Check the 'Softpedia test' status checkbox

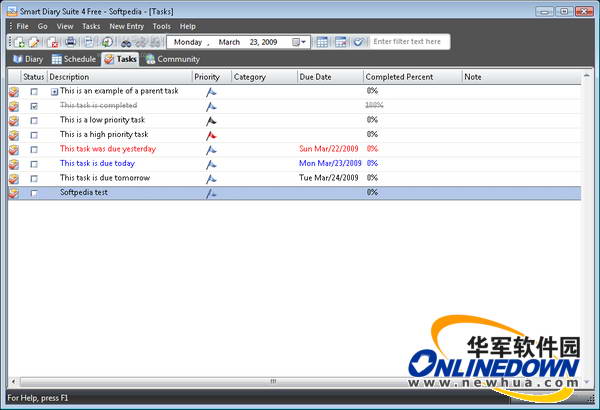coord(34,193)
